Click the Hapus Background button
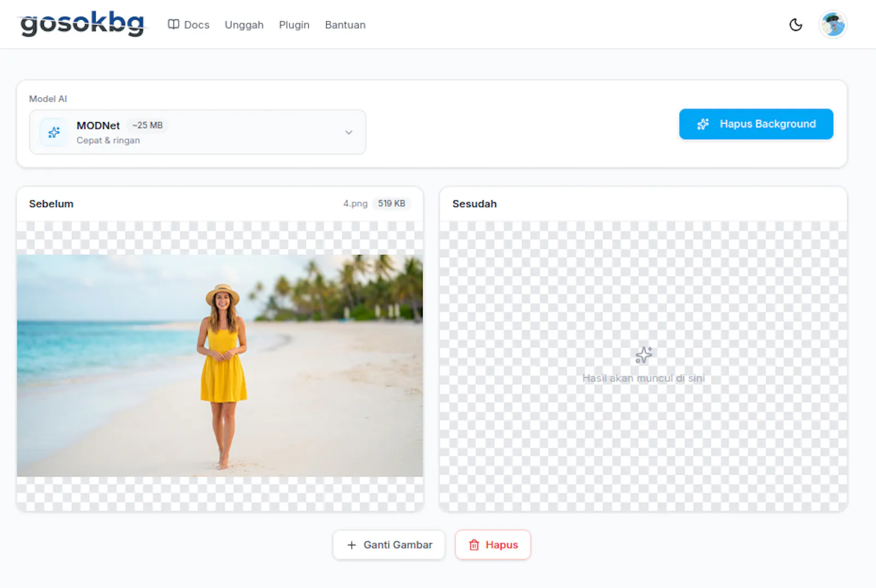The height and width of the screenshot is (588, 876). [756, 124]
